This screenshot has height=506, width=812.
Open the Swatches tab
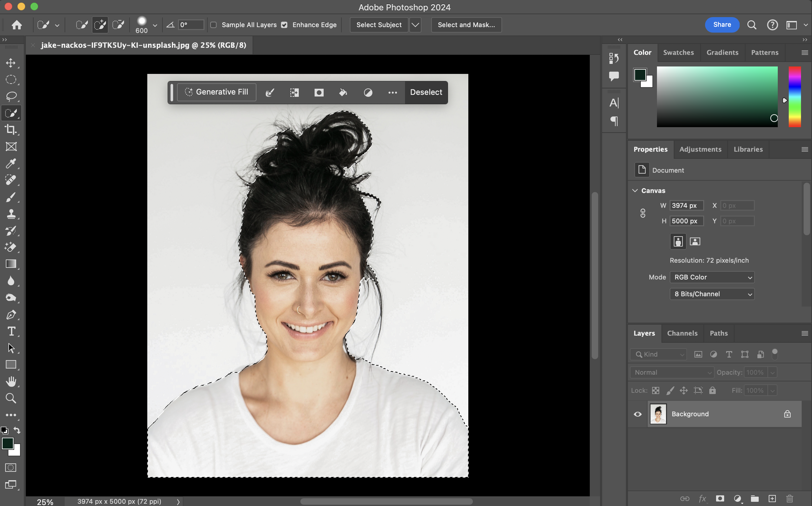tap(678, 53)
